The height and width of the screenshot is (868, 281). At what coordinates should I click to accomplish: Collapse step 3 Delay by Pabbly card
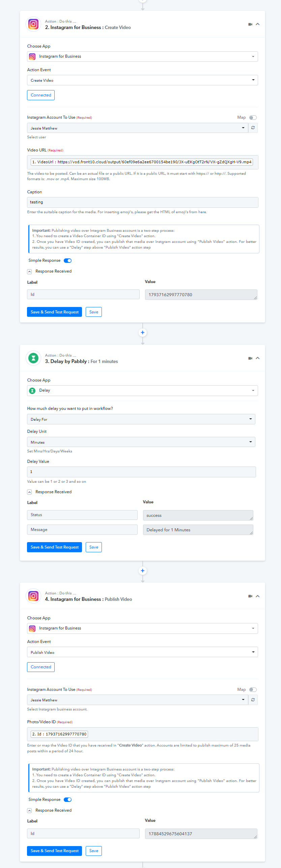258,358
